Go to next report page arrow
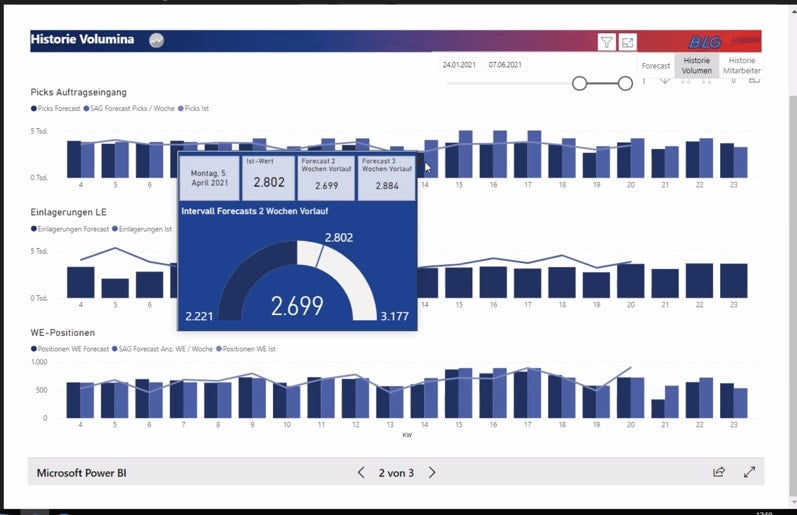This screenshot has width=797, height=515. click(x=432, y=472)
